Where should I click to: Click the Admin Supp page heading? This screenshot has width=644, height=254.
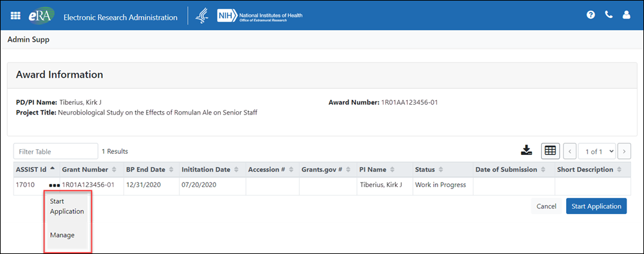[x=29, y=40]
